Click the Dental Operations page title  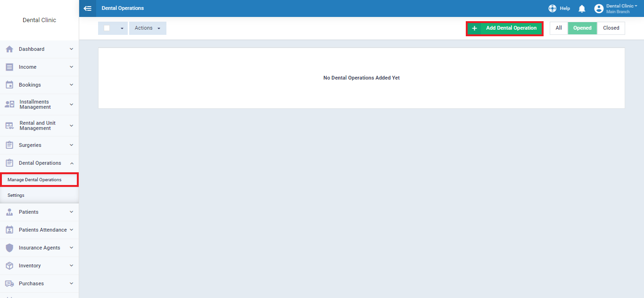pos(123,8)
